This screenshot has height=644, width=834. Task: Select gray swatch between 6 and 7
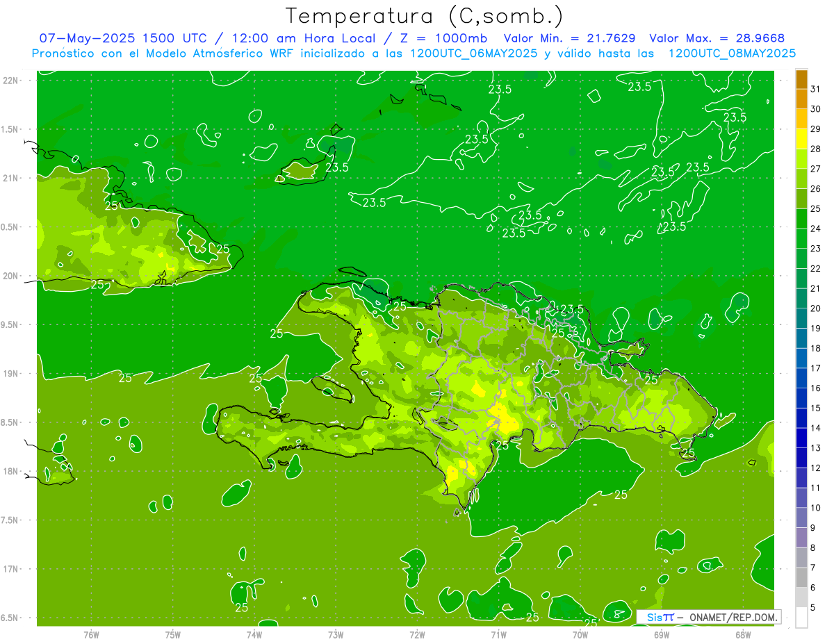click(x=801, y=577)
